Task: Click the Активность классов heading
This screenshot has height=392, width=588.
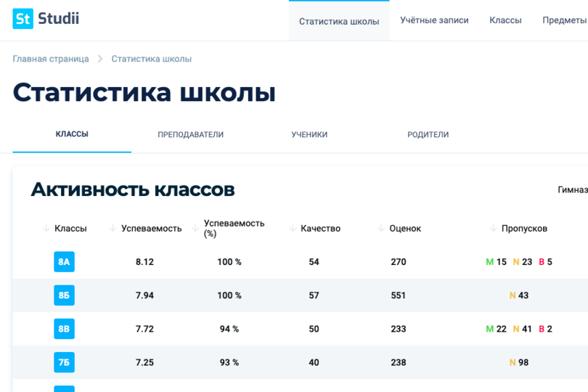Action: (x=133, y=189)
